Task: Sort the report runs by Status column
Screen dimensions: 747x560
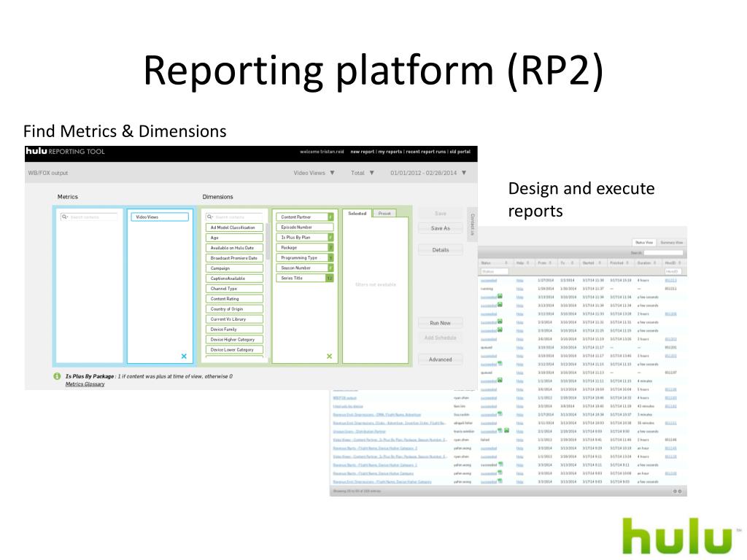Action: 494,262
